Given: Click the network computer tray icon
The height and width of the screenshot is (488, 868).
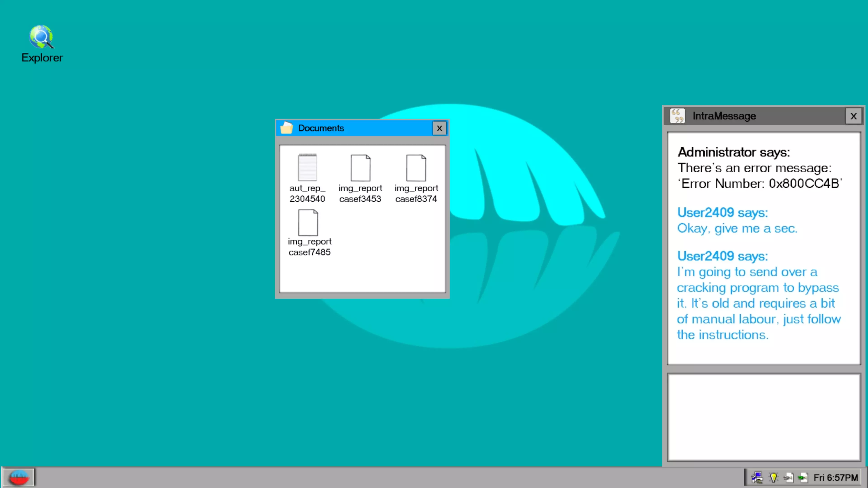Looking at the screenshot, I should (x=757, y=477).
